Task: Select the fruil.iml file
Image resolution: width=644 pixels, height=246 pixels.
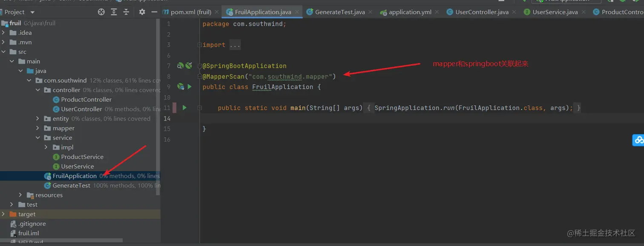Action: tap(29, 233)
